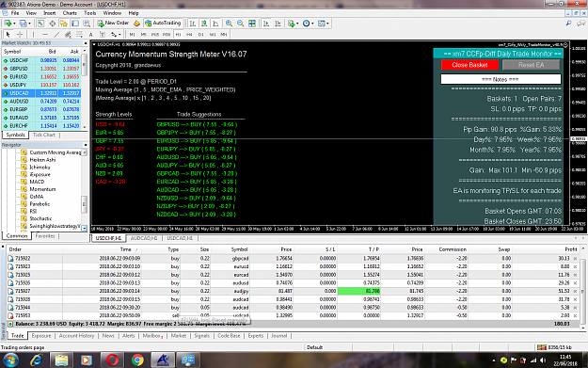Select the text 'A' drawing tool
The image size is (588, 368).
point(90,34)
